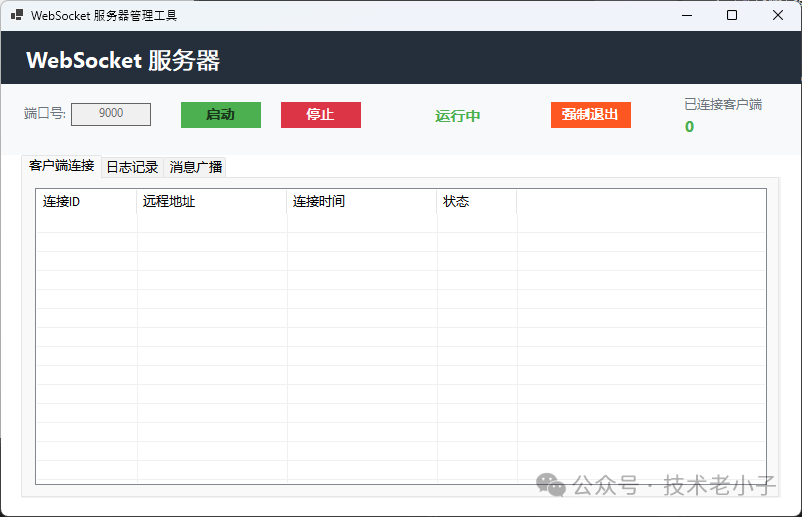Screen dimensions: 802x517
Task: Close the WebSocket server tool window
Action: (x=778, y=15)
